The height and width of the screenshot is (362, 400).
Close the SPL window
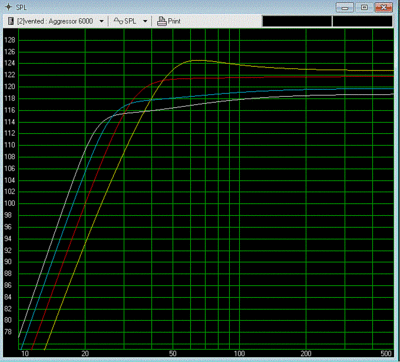pyautogui.click(x=383, y=7)
